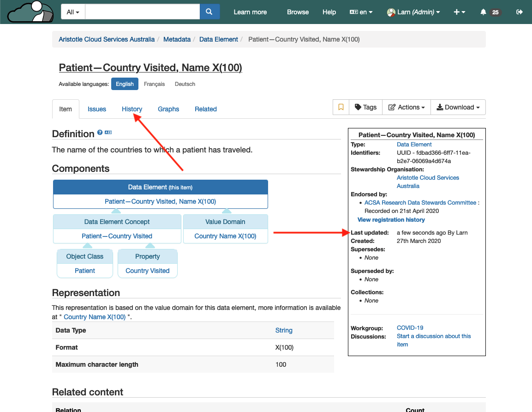Screen dimensions: 532x412
Task: Expand the Download dropdown
Action: click(x=458, y=107)
